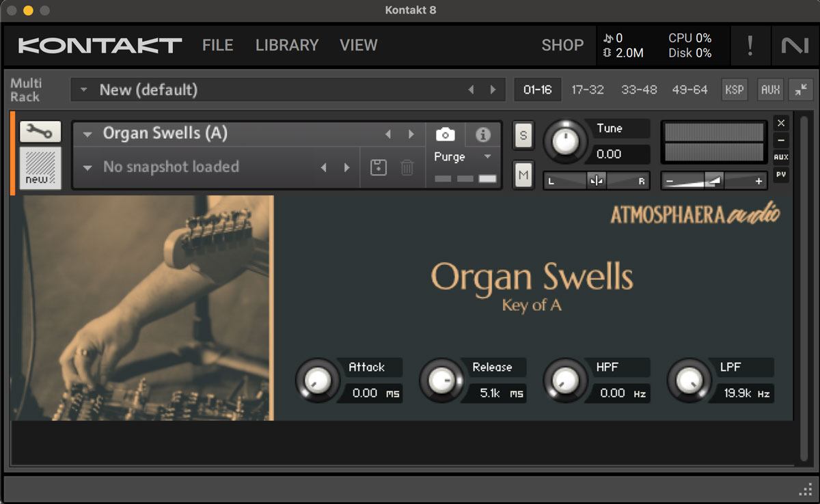820x504 pixels.
Task: Open the FILE menu
Action: pos(217,45)
